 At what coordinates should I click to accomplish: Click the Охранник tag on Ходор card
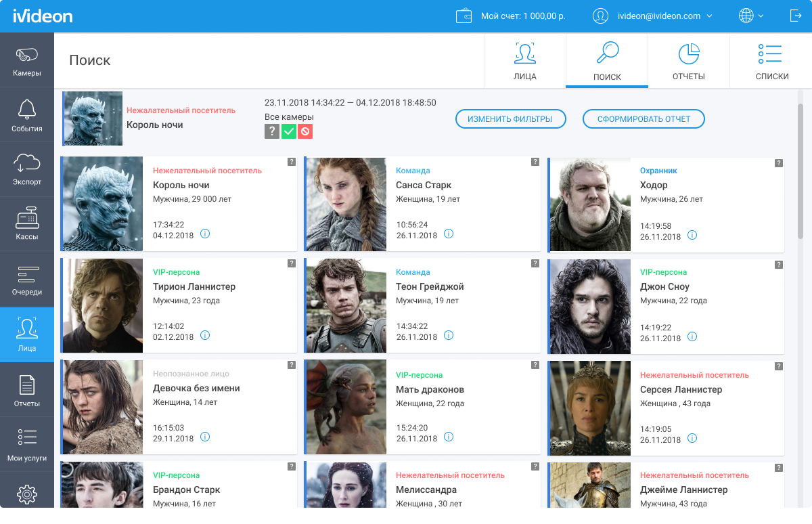tap(658, 171)
